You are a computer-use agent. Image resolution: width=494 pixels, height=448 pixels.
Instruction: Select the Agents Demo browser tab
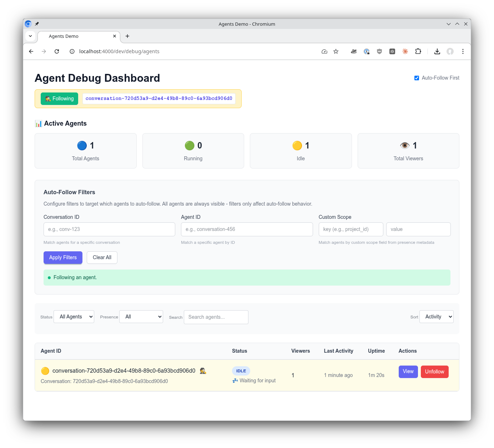click(79, 36)
